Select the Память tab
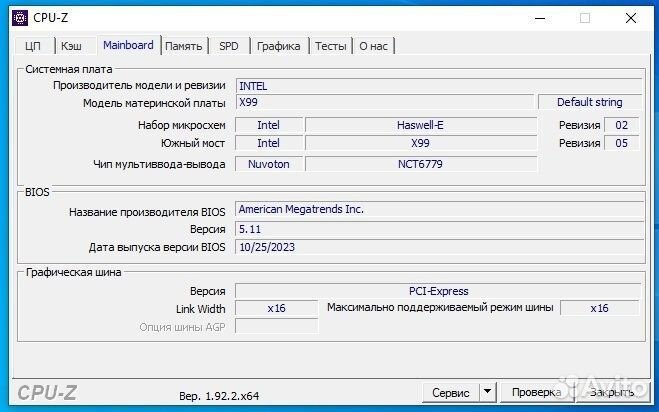 [184, 46]
